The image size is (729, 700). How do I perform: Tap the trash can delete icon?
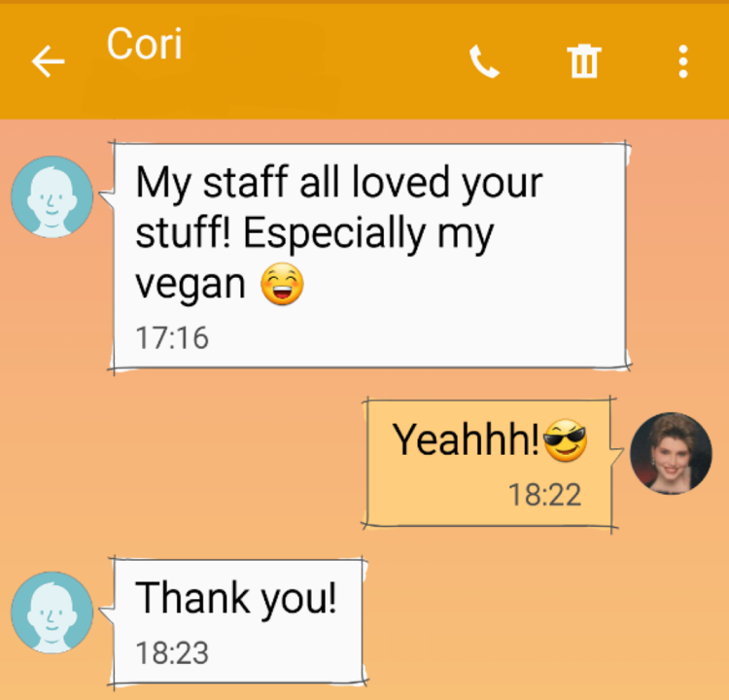(x=584, y=61)
